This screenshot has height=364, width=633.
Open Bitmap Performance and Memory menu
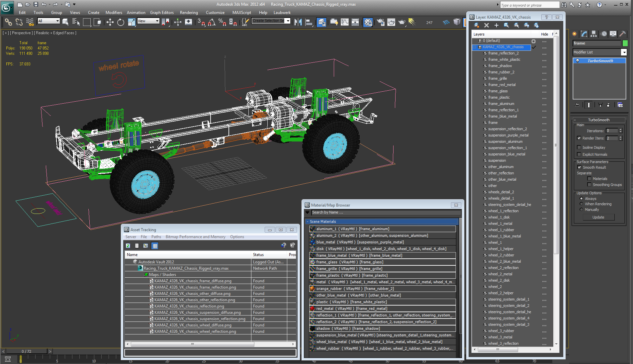point(195,237)
